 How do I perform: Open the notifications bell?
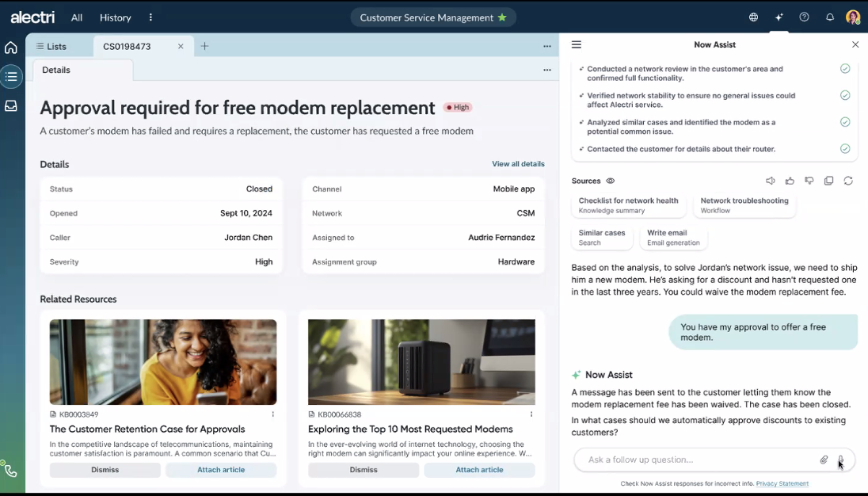(x=829, y=17)
